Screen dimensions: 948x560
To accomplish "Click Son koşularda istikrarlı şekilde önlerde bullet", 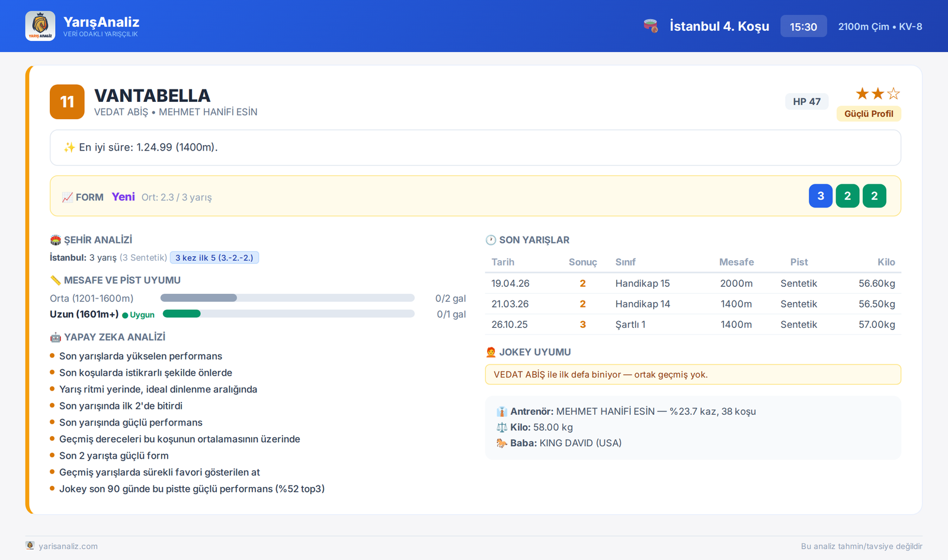I will [146, 373].
